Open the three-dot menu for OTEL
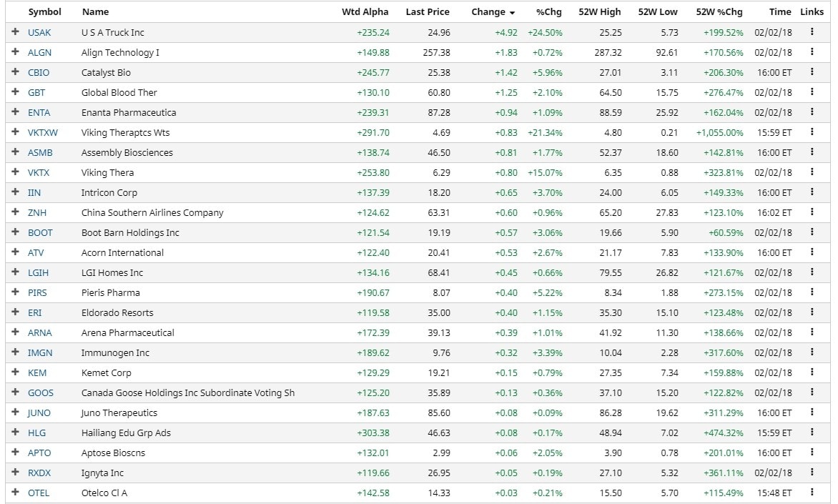The image size is (838, 504). point(812,493)
